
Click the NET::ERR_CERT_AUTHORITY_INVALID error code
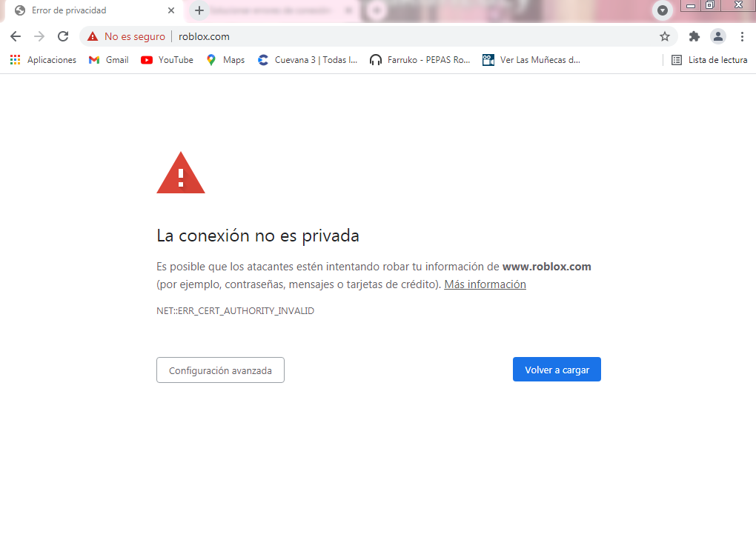coord(235,311)
